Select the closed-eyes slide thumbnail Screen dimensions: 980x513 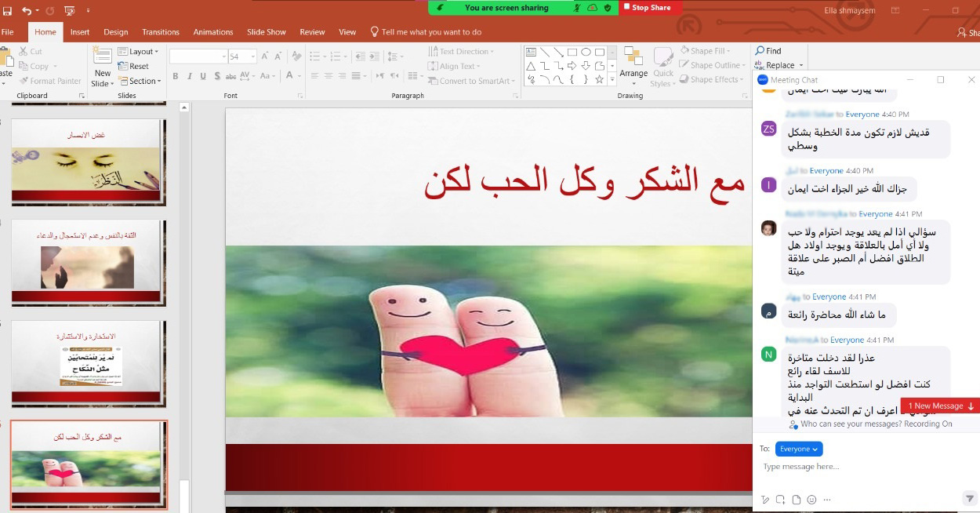88,162
